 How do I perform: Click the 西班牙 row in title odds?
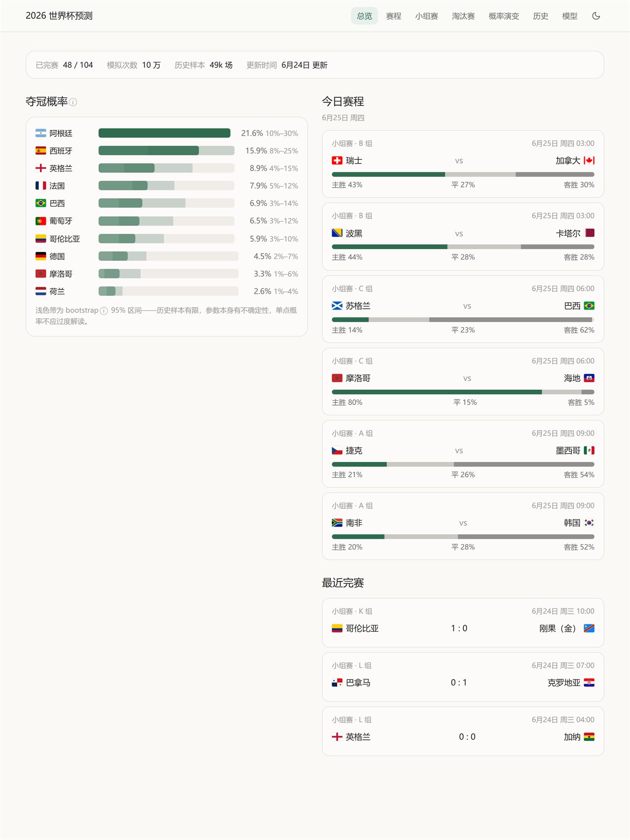pyautogui.click(x=167, y=151)
